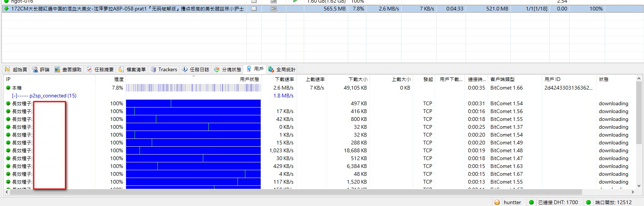
Task: Click the progress bar of the BitComet 1.48 peer
Action: 193,150
